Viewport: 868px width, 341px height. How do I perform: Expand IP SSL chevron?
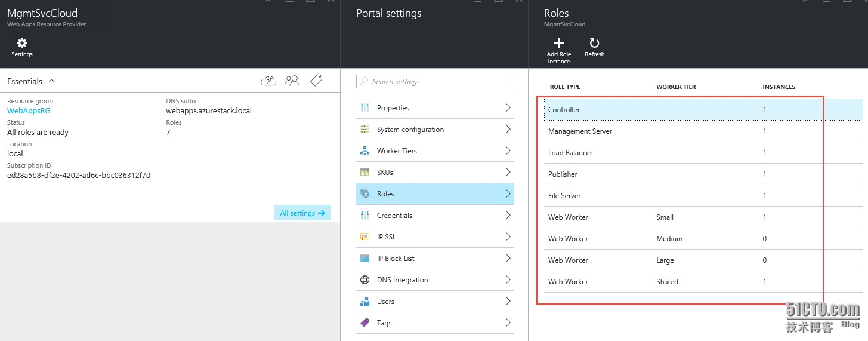(508, 236)
